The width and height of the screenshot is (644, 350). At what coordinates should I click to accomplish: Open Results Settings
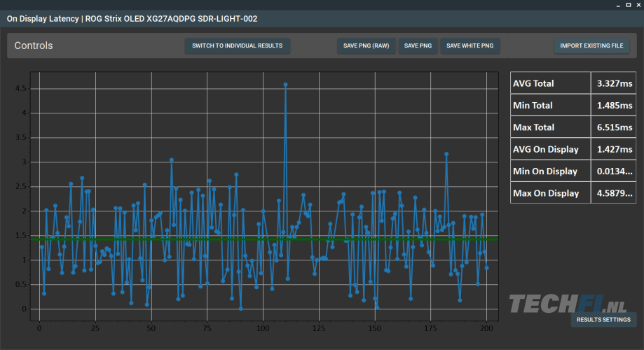(x=603, y=320)
